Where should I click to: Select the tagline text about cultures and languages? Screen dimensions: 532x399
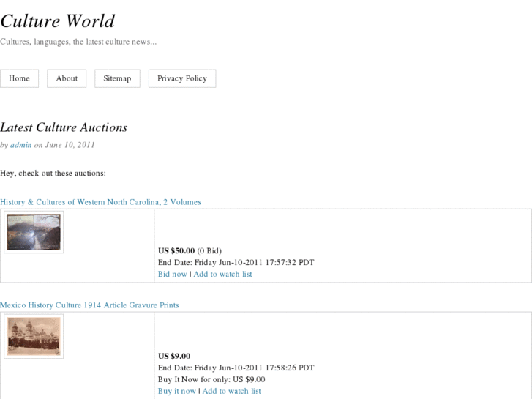(78, 42)
